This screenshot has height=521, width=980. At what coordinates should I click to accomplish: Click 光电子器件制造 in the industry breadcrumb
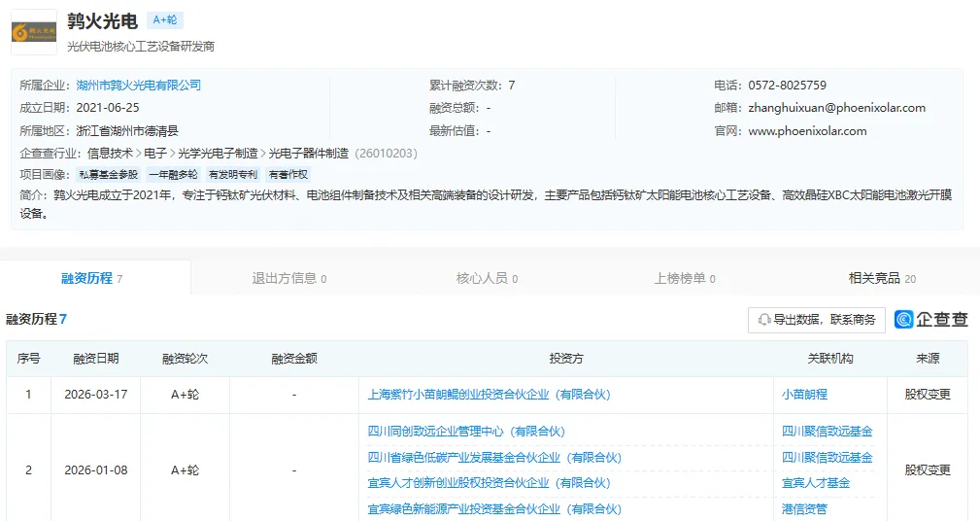308,154
